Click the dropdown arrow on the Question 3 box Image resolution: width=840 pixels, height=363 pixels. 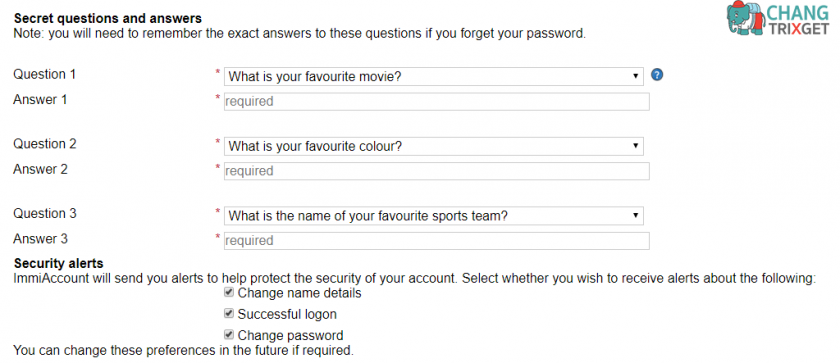pos(635,215)
